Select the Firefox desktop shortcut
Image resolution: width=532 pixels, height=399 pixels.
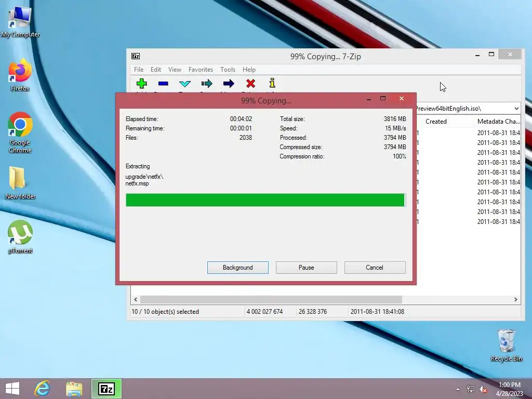20,75
